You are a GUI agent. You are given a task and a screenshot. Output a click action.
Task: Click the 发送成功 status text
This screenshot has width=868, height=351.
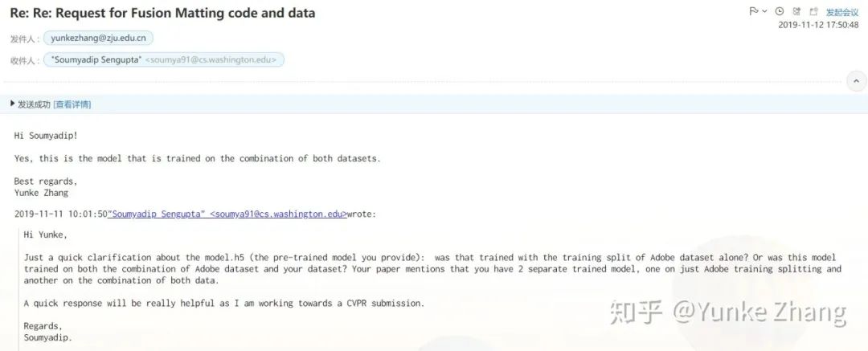pos(34,104)
